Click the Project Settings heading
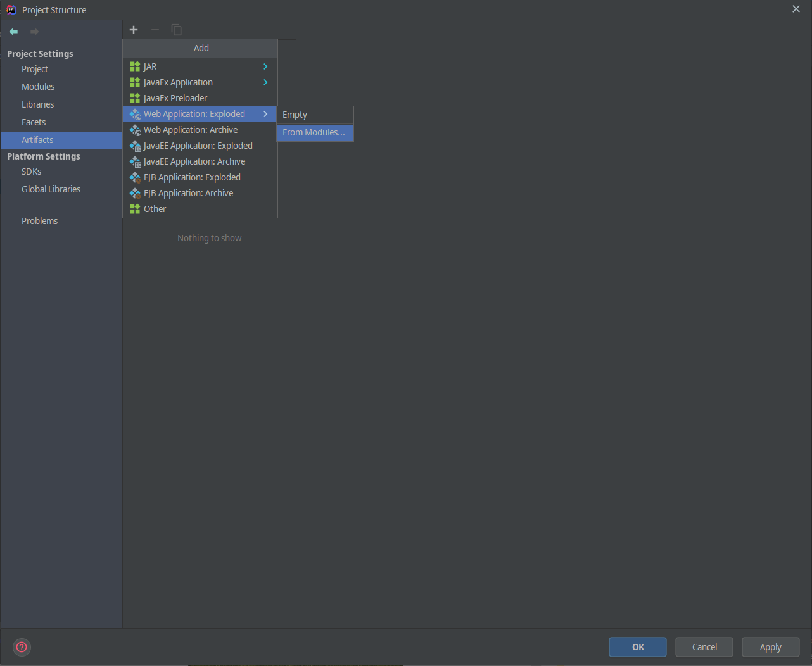The image size is (812, 666). click(40, 54)
